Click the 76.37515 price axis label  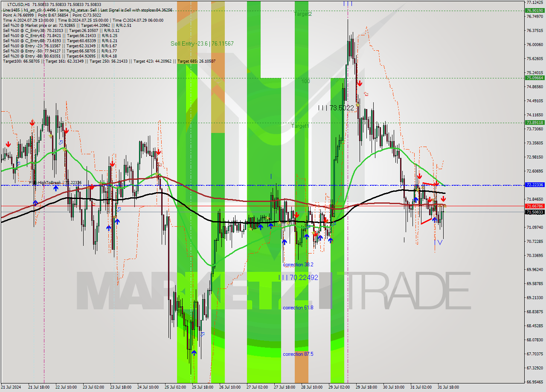tap(535, 30)
